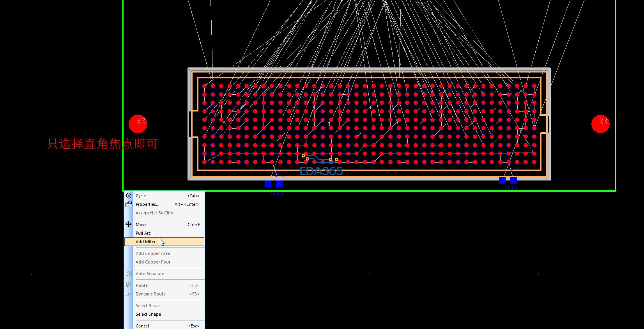Click the right blue pad of bottom-right LED

click(x=513, y=180)
